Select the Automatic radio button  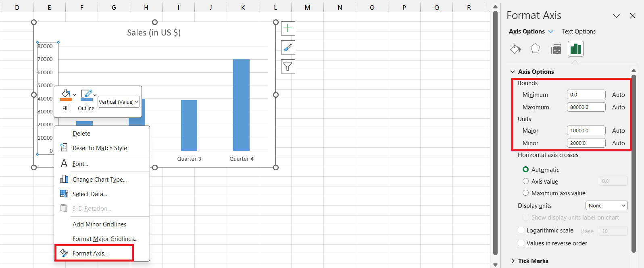click(525, 170)
